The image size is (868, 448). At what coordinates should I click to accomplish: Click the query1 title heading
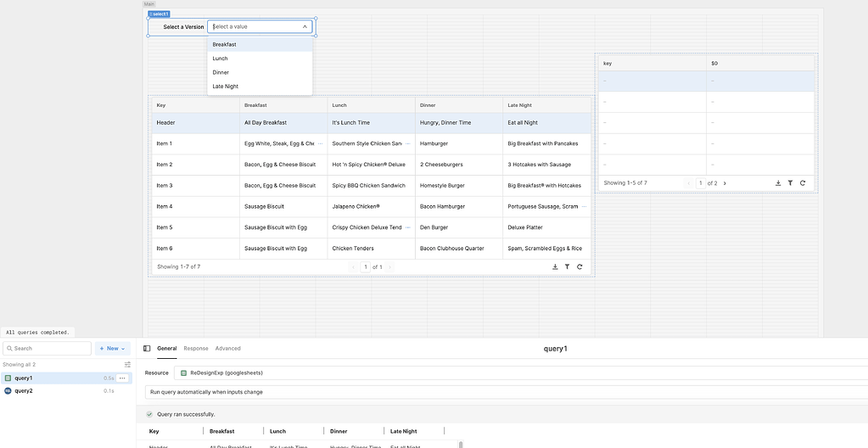pos(555,349)
